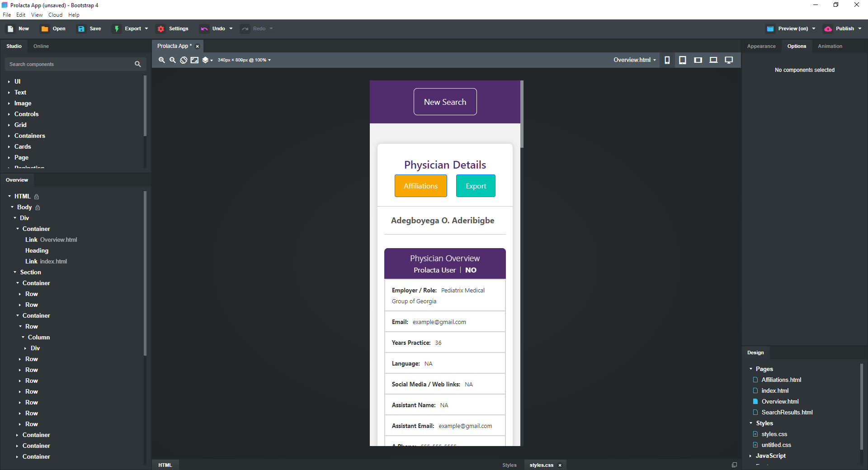Close the styles.css bottom tab

[x=560, y=465]
